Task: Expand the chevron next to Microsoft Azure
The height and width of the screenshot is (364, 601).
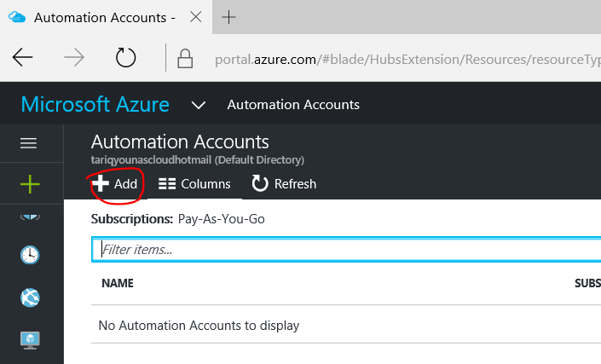Action: click(x=199, y=105)
